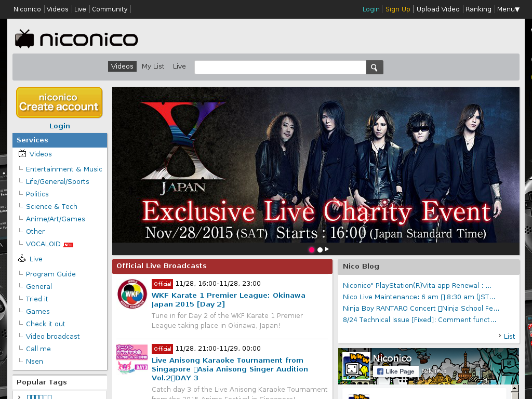Click the Live antenna icon in Services
The width and height of the screenshot is (532, 399).
[22, 259]
